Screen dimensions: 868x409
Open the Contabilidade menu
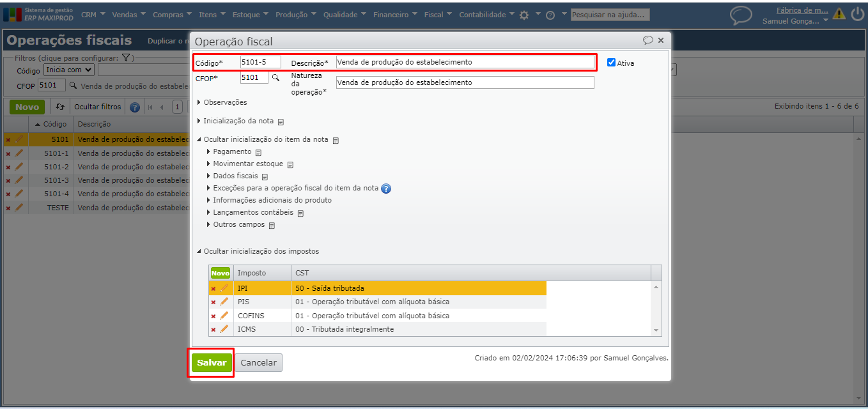[487, 15]
